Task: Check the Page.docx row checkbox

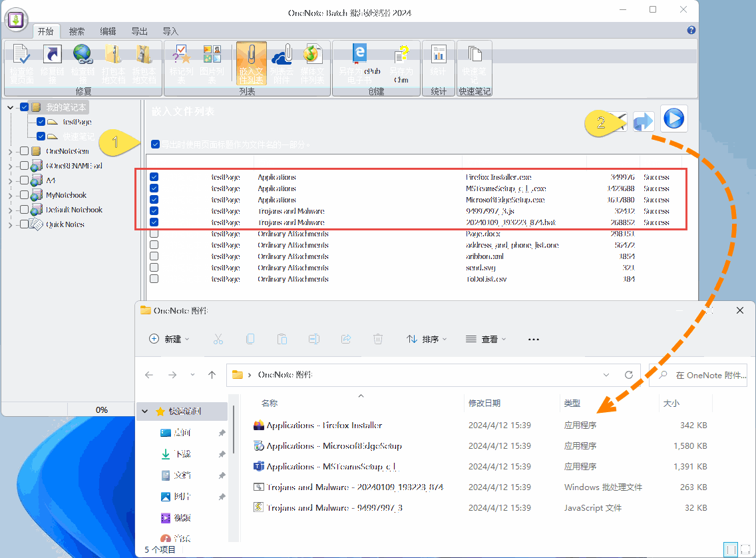Action: click(x=154, y=234)
